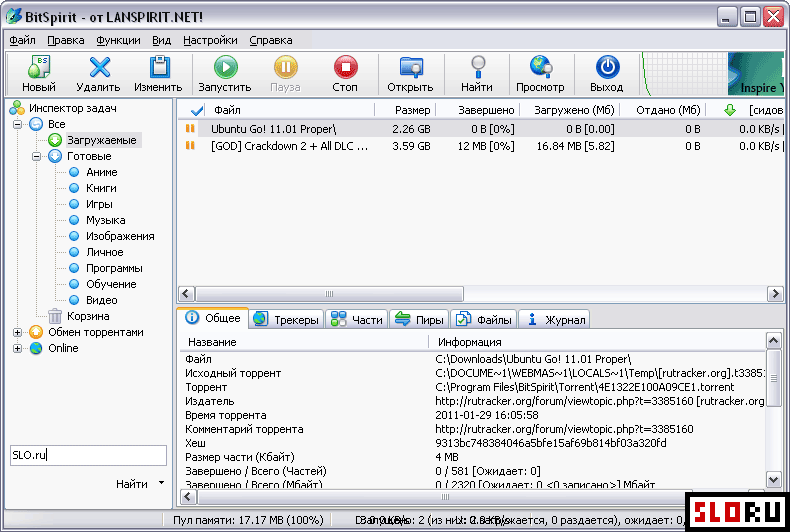Select the Игры category

(x=99, y=204)
